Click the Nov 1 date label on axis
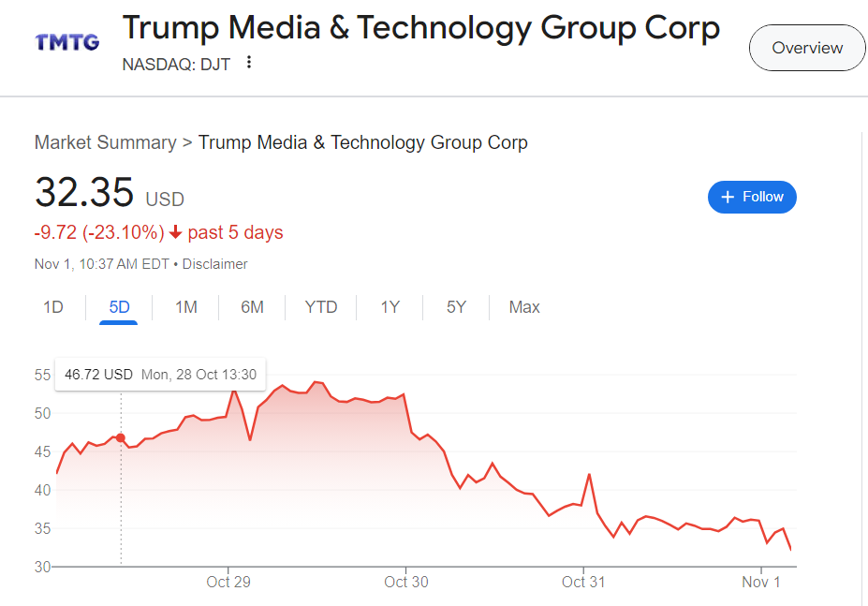Viewport: 868px width, 606px height. (x=761, y=582)
